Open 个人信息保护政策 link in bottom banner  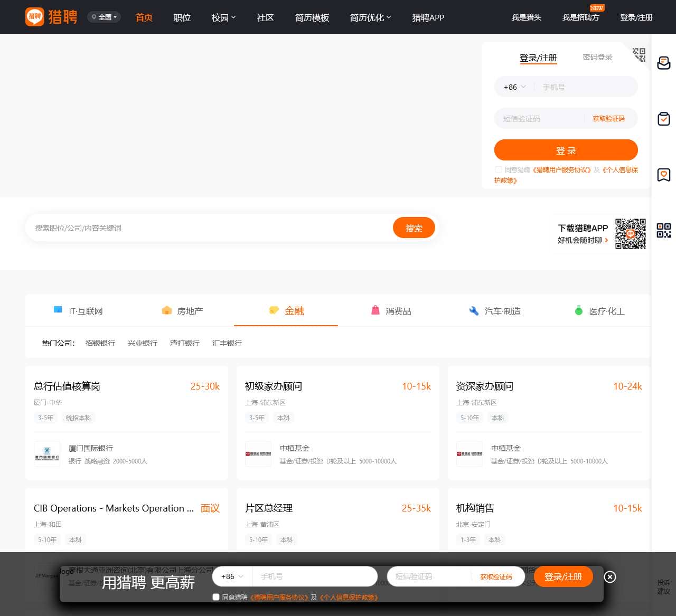[x=349, y=598]
